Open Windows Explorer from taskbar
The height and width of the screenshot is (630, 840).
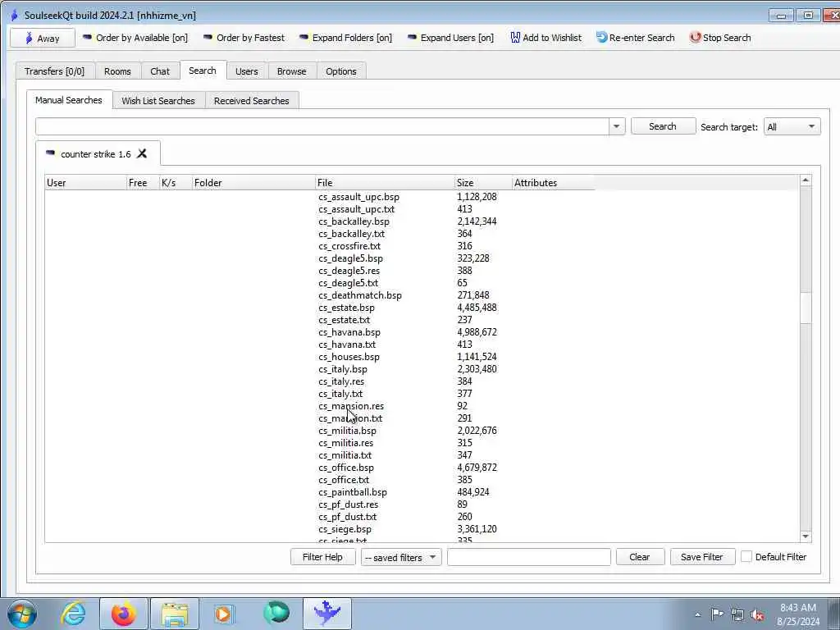(175, 614)
